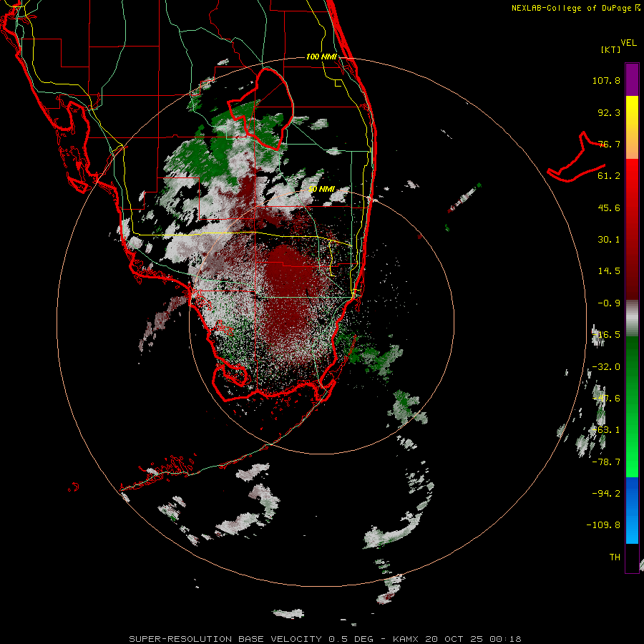Viewport: 644px width, 644px height.
Task: Click the -63.1 legend value
Action: point(606,430)
